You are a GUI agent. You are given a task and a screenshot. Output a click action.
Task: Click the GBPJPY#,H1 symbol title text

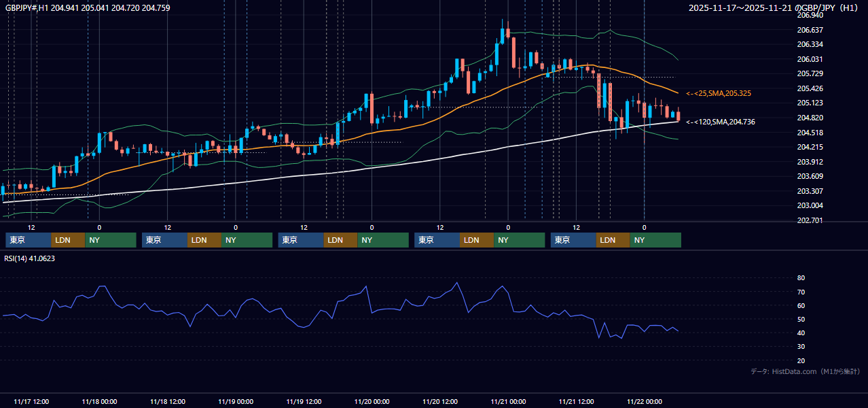[x=26, y=8]
